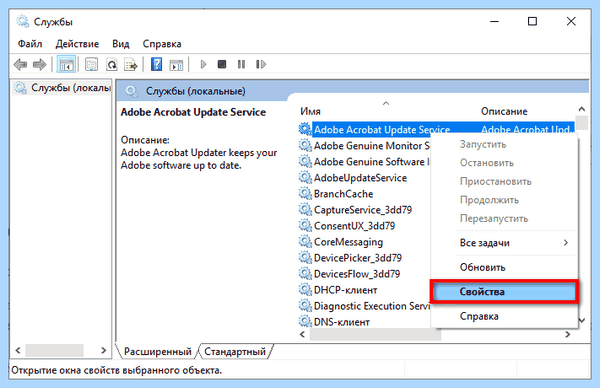The width and height of the screenshot is (600, 388).
Task: Click gear icon next to ConsentUX_3dd79
Action: [305, 226]
